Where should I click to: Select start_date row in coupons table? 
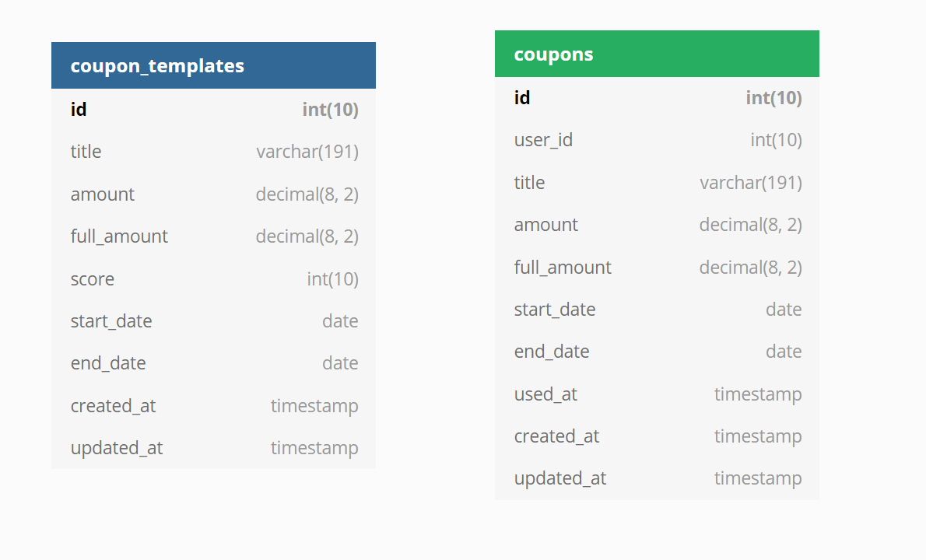[x=657, y=310]
